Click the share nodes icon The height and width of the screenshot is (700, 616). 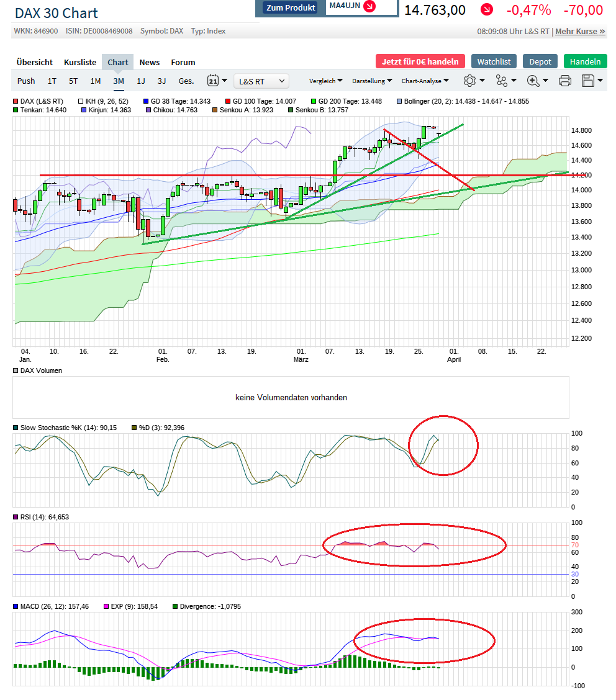[x=502, y=81]
